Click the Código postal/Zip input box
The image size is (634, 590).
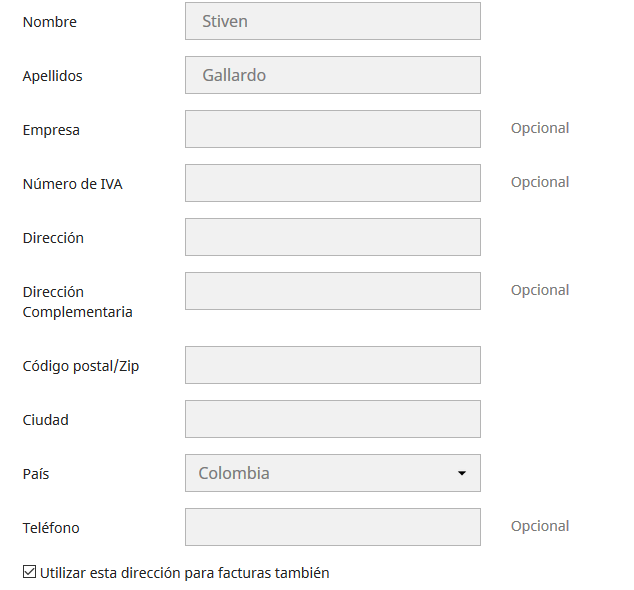[332, 365]
